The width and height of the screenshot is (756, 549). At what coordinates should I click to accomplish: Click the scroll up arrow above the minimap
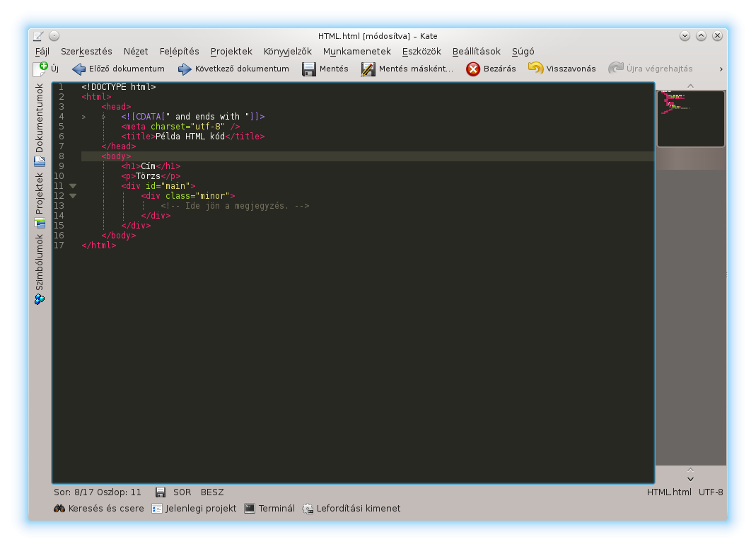pyautogui.click(x=690, y=86)
